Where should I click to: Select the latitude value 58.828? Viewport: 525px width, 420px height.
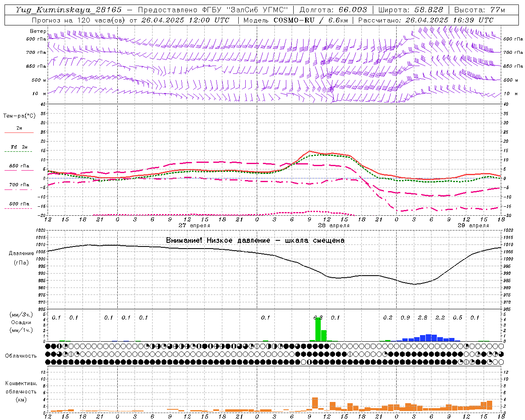(x=429, y=10)
